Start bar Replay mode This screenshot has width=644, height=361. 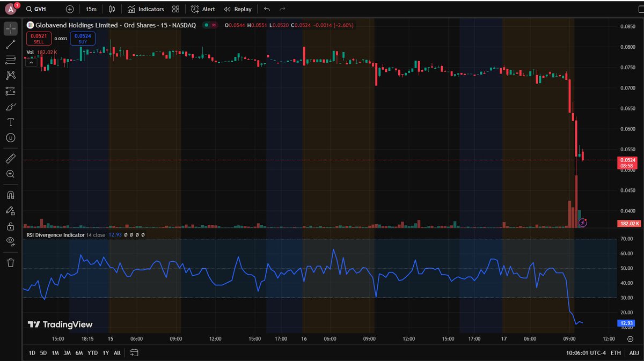[238, 9]
